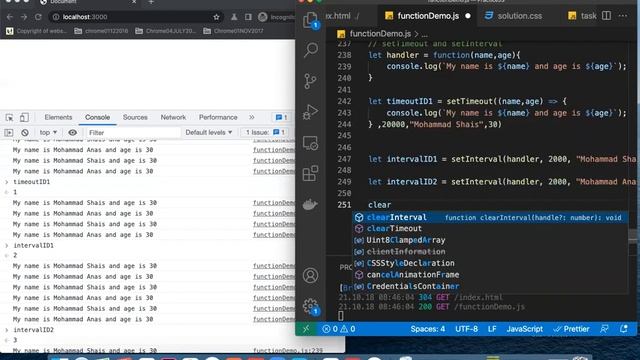Go back in the Chrome browser
Viewport: 640px width, 360px height.
[x=10, y=17]
